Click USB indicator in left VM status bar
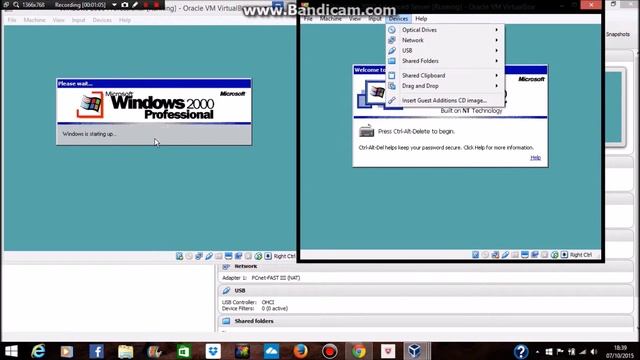Image resolution: width=640 pixels, height=360 pixels. pos(209,256)
